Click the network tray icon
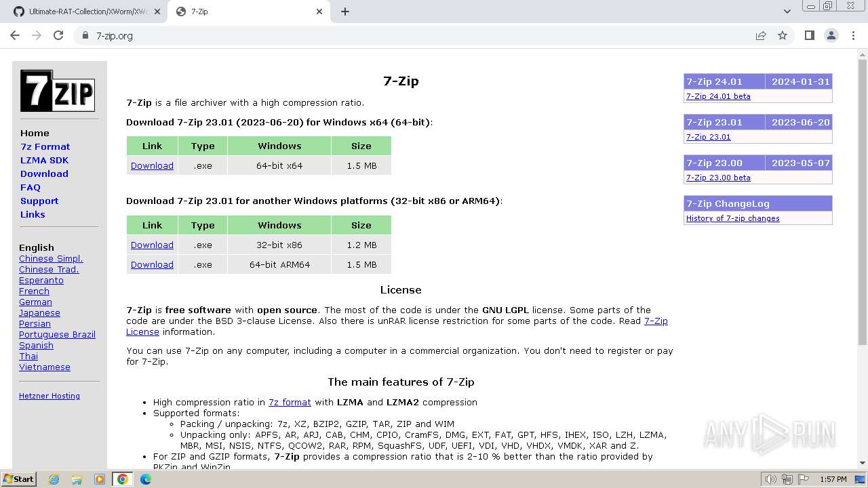868x488 pixels. click(x=787, y=479)
